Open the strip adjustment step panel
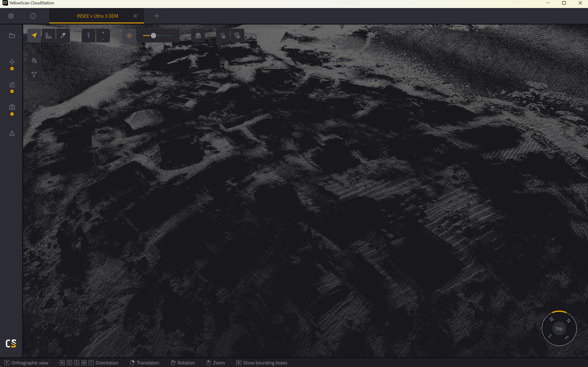 tap(12, 64)
